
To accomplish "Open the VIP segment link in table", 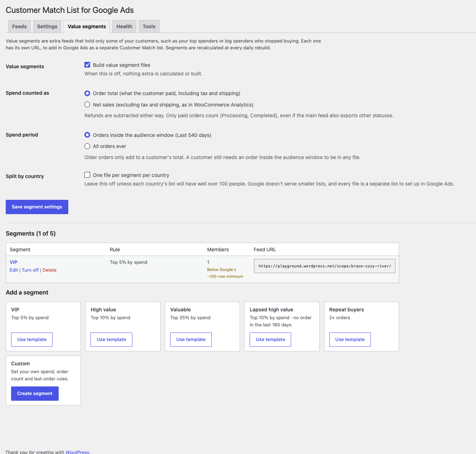I will (x=14, y=262).
